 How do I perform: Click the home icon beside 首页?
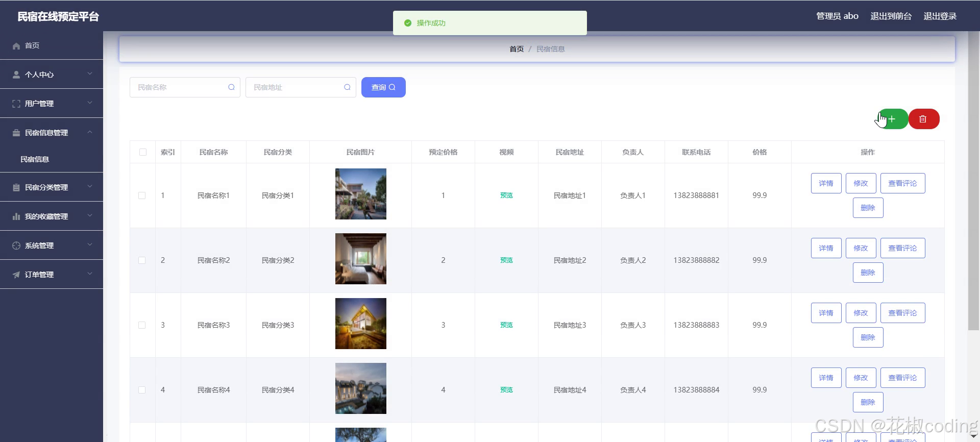point(16,46)
